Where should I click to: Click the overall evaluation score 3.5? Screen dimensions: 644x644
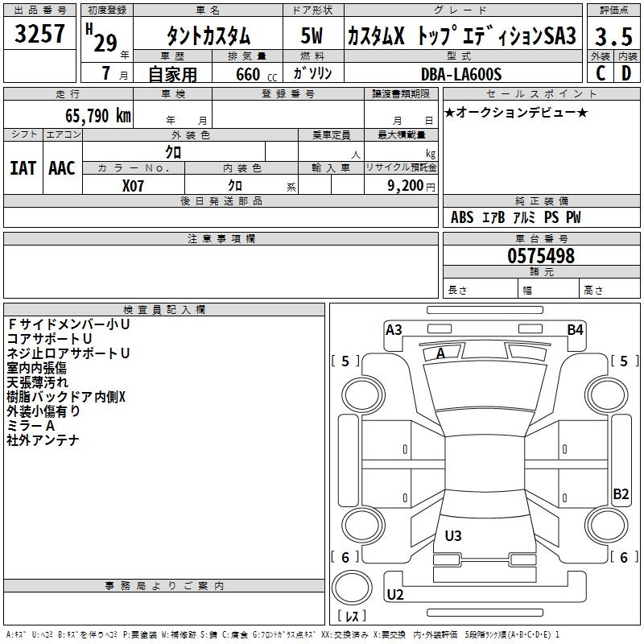[613, 36]
